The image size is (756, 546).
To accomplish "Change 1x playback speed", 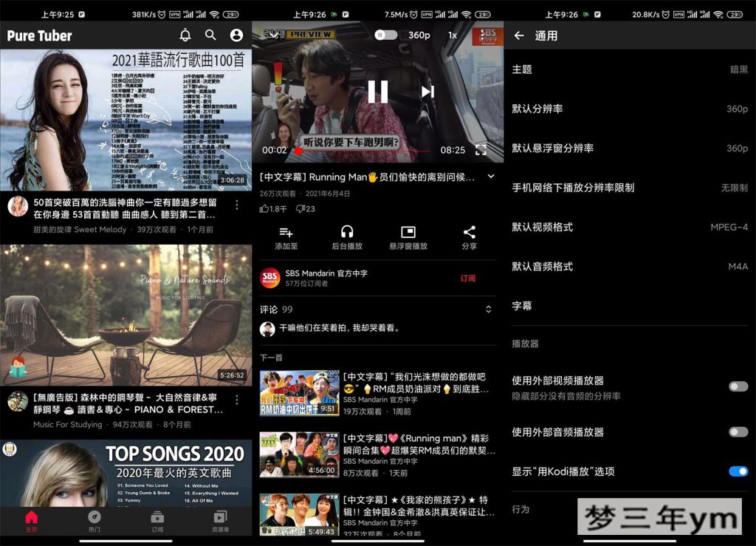I will click(x=453, y=35).
